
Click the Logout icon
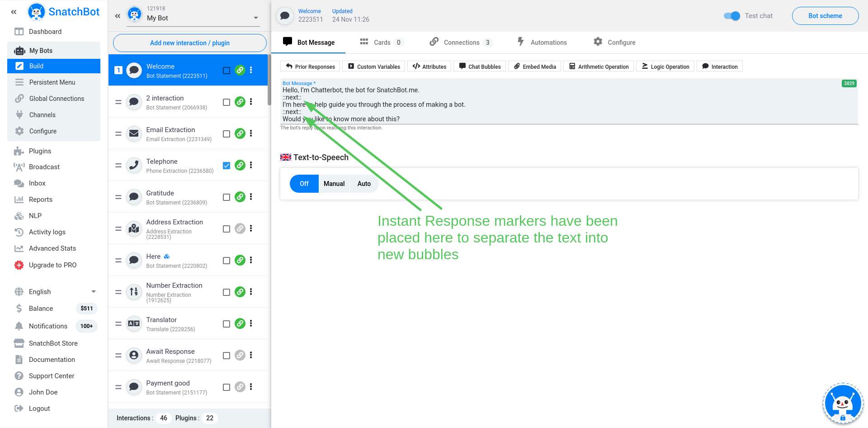tap(19, 409)
